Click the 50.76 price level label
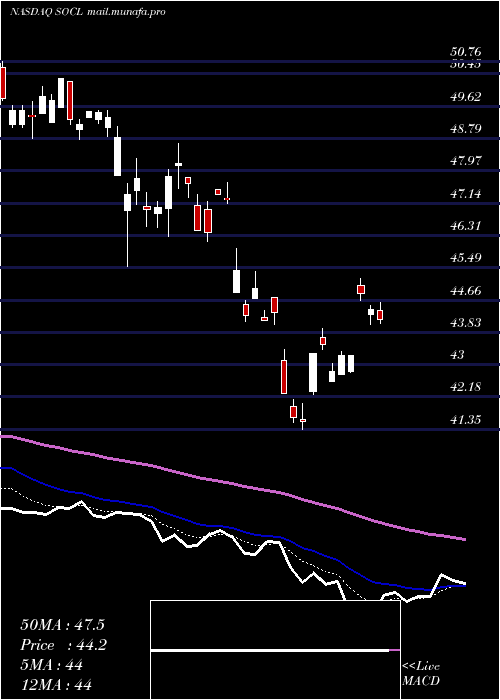Image resolution: width=500 pixels, height=700 pixels. point(465,53)
